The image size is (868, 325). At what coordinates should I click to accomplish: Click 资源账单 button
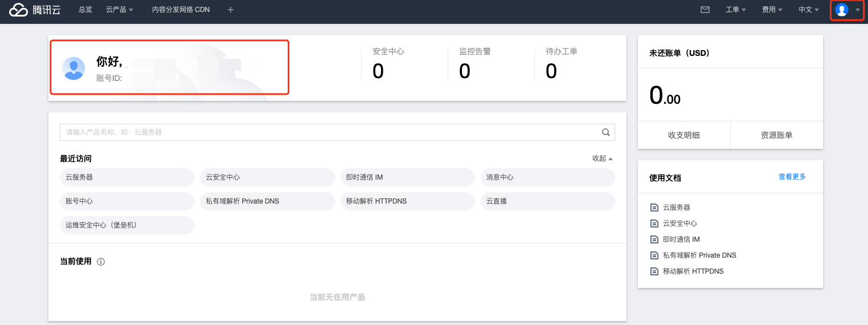[x=777, y=135]
